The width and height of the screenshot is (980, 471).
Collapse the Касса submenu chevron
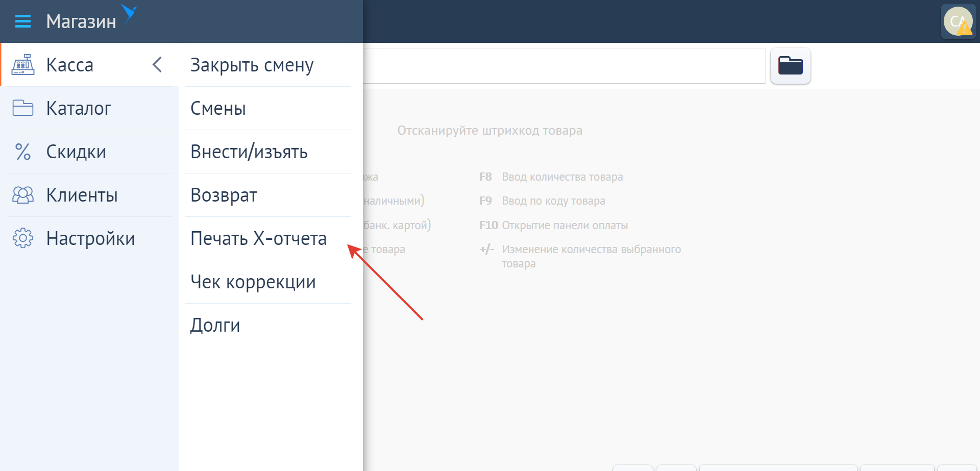click(x=157, y=65)
